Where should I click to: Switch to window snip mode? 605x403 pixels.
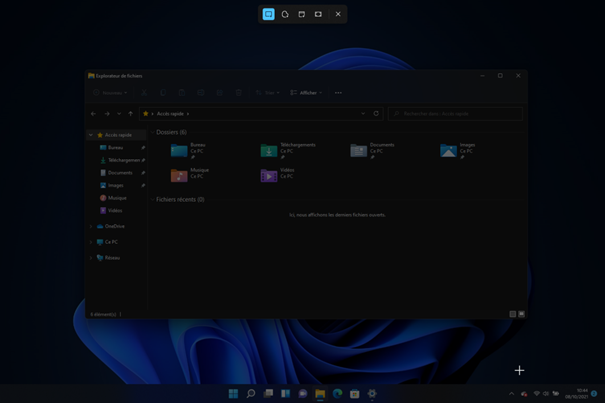pos(301,14)
